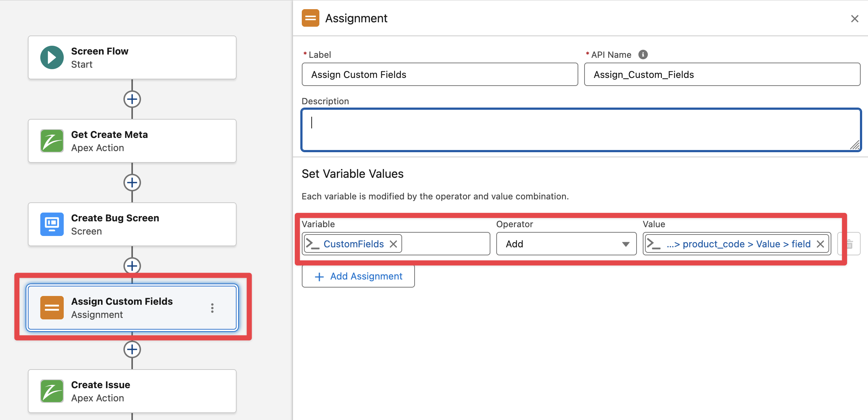The image size is (868, 420).
Task: Add element after Assign Custom Fields
Action: 132,349
